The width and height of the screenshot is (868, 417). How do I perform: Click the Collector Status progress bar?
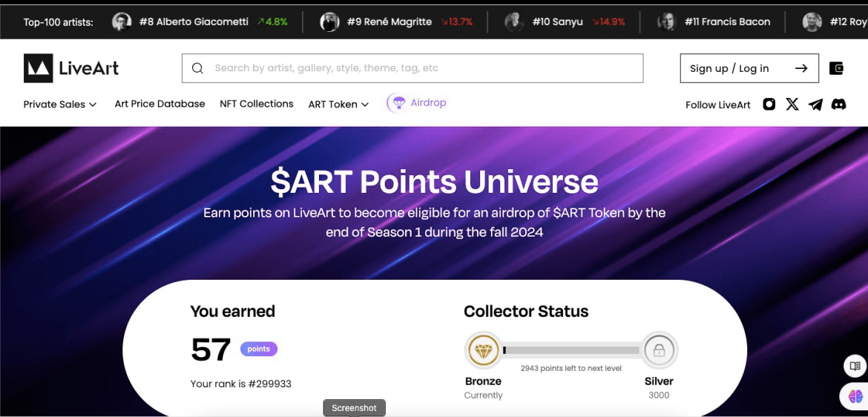571,350
